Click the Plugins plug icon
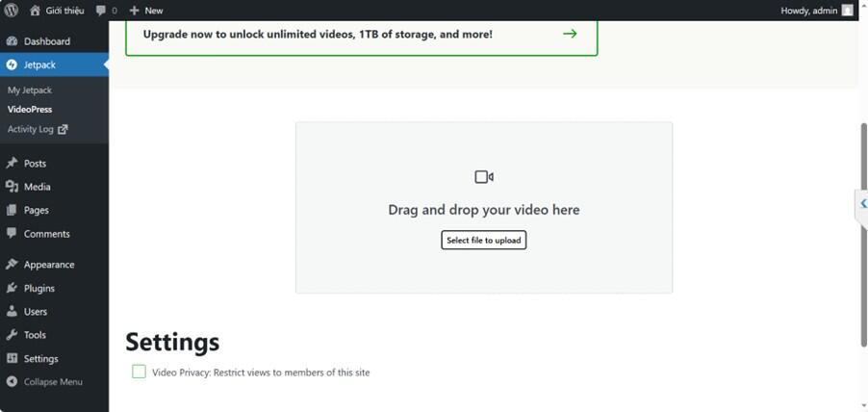868x412 pixels. (12, 288)
